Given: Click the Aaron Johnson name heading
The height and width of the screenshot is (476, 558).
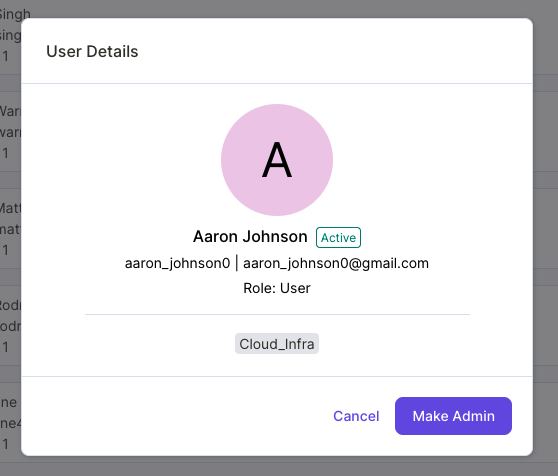Looking at the screenshot, I should pos(250,237).
